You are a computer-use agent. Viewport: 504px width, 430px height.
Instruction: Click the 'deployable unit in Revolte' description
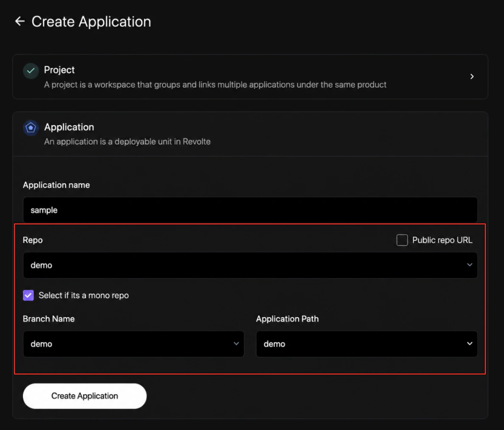point(127,141)
